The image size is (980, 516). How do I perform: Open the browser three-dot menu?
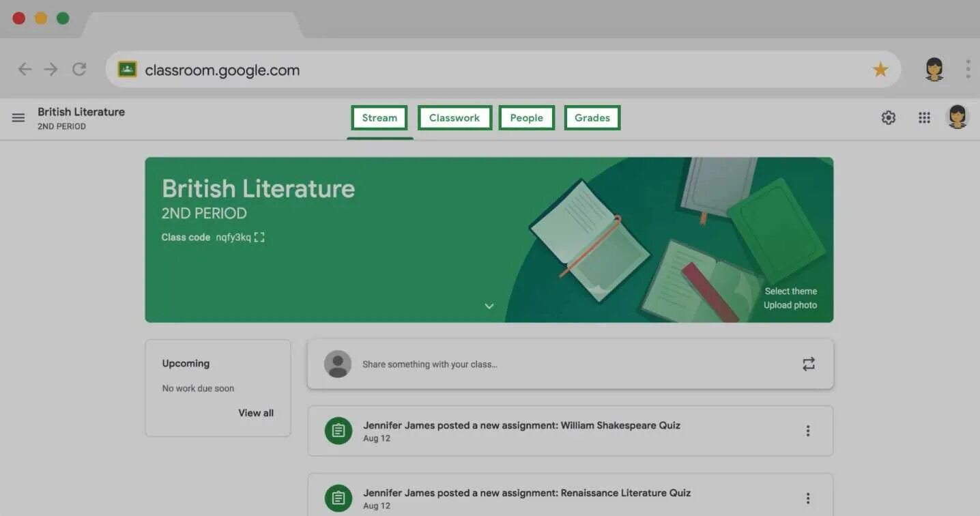[968, 69]
